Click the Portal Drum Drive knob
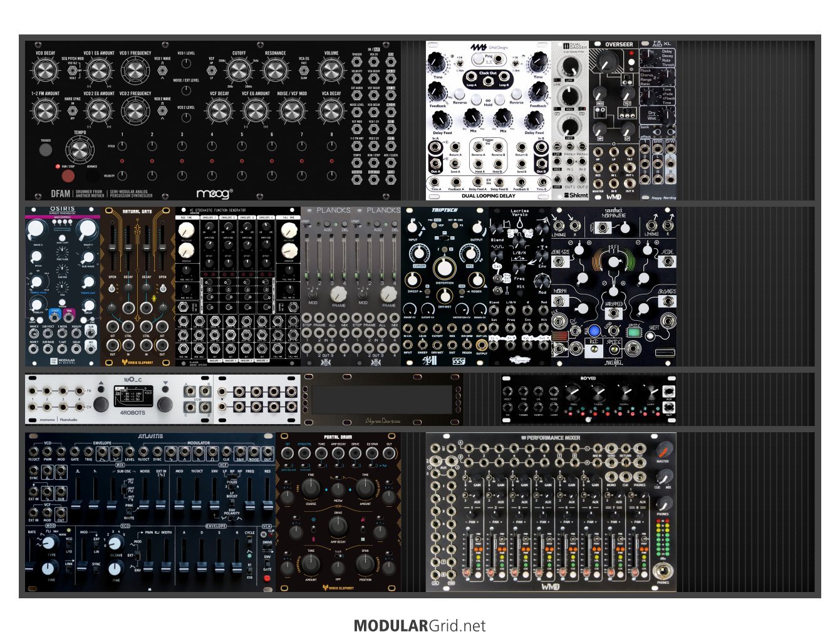The image size is (840, 639). click(x=338, y=526)
